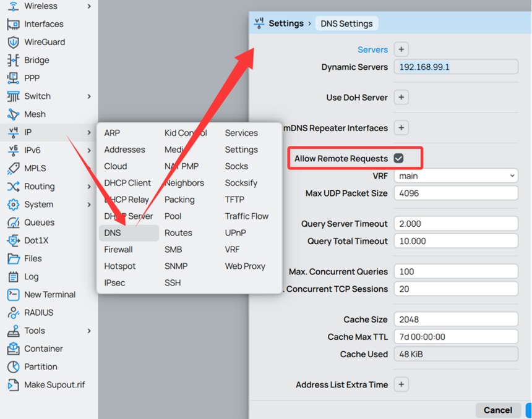Click the Container icon in sidebar
The width and height of the screenshot is (532, 419).
pos(13,349)
